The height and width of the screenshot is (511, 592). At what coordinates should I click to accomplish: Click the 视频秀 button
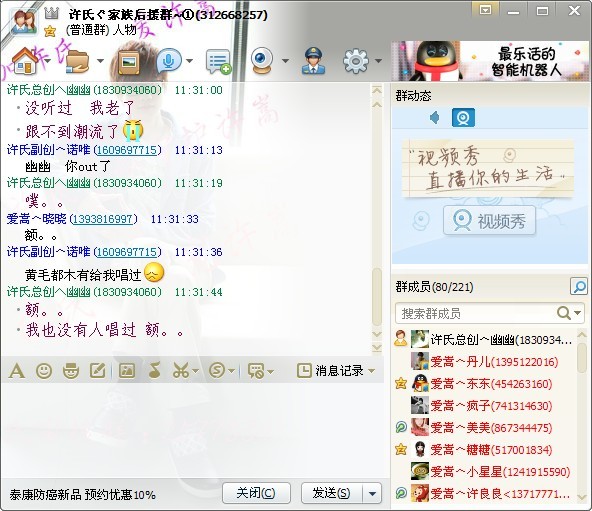point(489,221)
